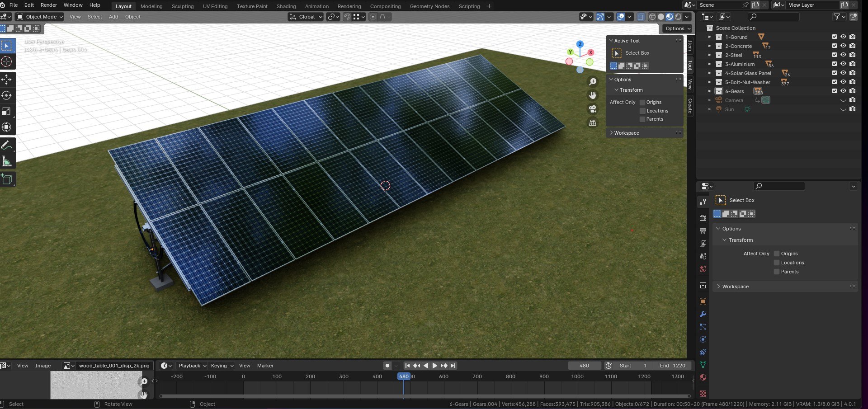Screen dimensions: 868x409
Task: Expand the Workspace panel in sidebar
Action: click(x=626, y=133)
